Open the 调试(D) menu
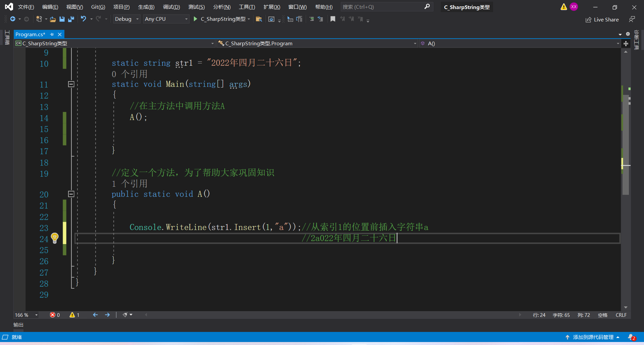 (x=171, y=7)
